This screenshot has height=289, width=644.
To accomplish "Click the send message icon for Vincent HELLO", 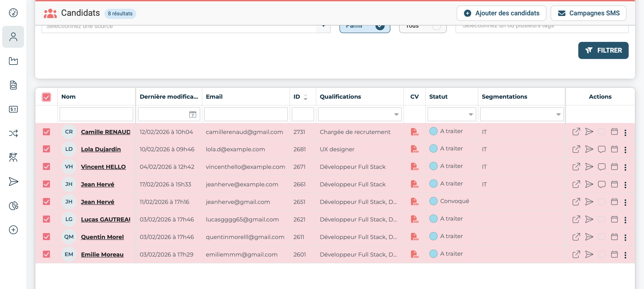I will tap(589, 167).
